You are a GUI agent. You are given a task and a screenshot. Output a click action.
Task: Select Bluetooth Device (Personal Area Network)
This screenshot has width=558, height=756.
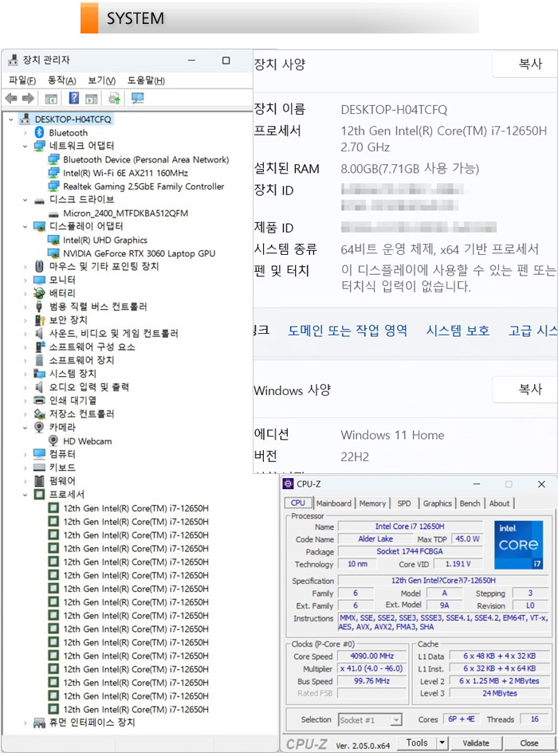point(146,159)
